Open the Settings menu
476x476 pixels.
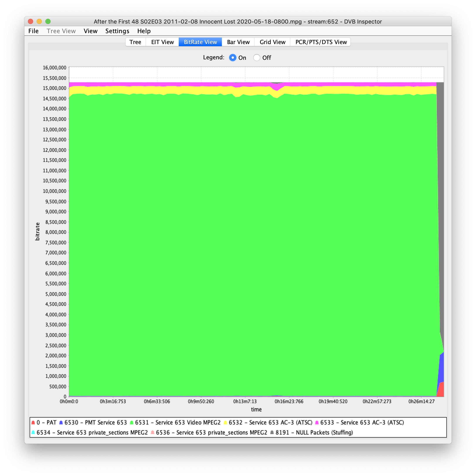117,31
